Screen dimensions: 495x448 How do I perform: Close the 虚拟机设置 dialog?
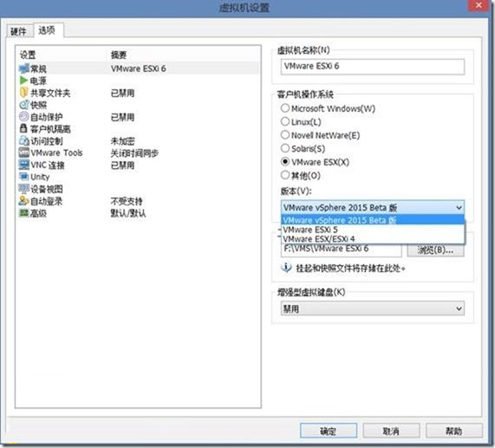[479, 5]
